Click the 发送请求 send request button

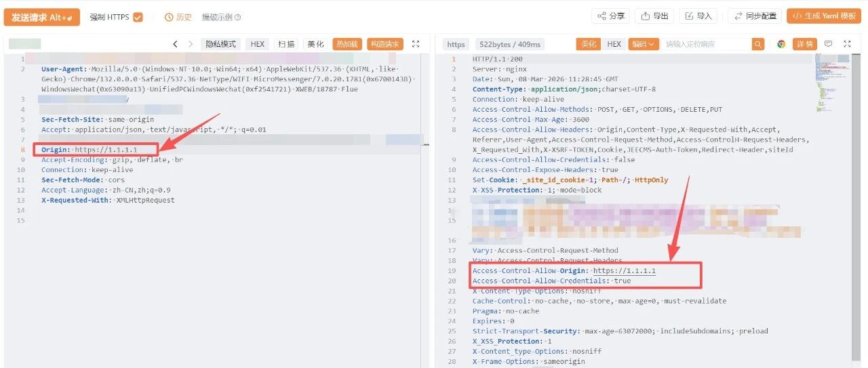click(41, 17)
